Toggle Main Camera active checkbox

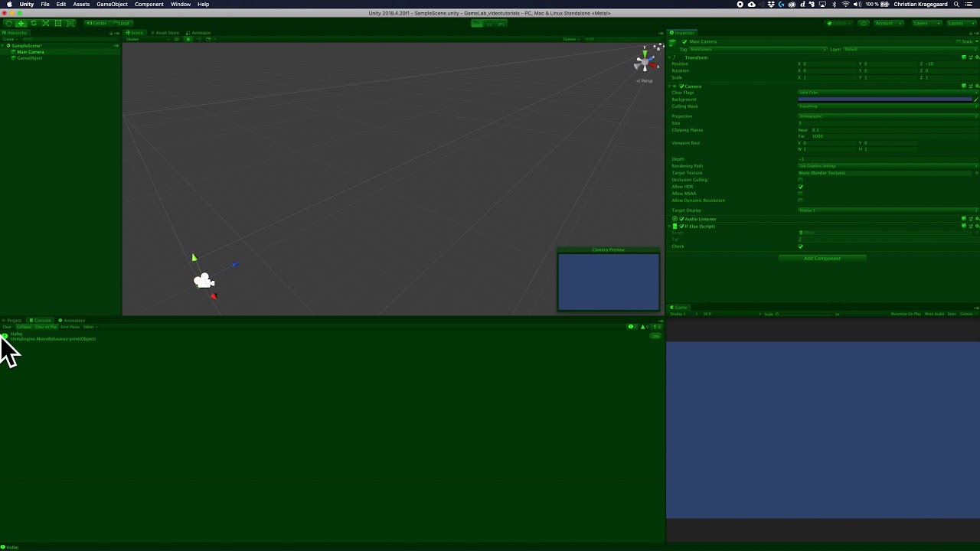point(684,41)
